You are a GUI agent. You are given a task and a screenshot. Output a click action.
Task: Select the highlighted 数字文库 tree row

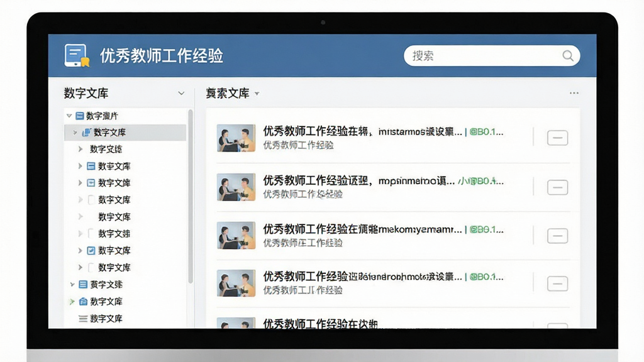click(125, 133)
